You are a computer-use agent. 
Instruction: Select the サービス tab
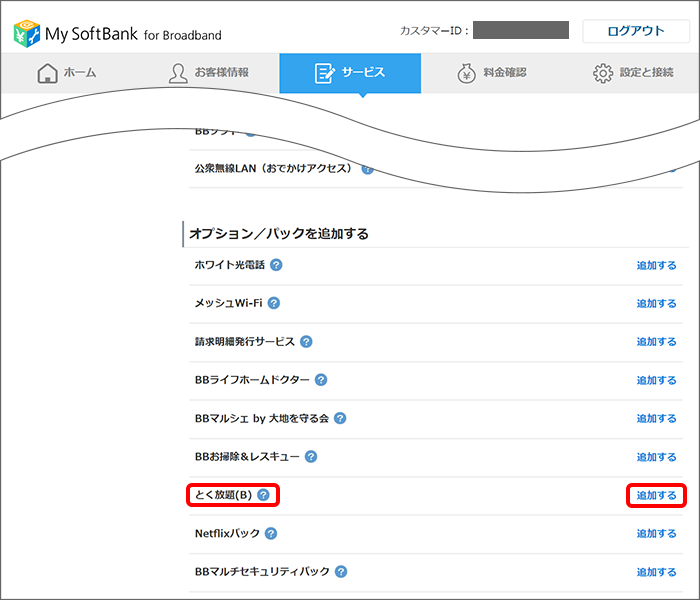[350, 73]
